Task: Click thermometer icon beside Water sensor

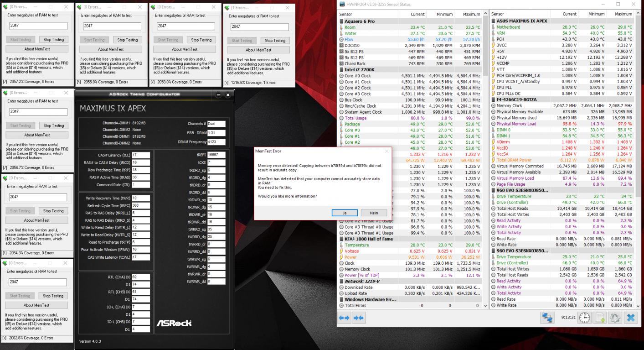Action: 341,33
